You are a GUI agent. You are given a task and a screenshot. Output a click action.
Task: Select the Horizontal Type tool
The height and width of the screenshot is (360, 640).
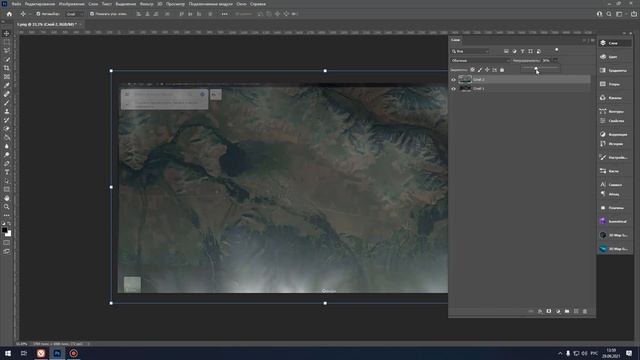tap(7, 172)
